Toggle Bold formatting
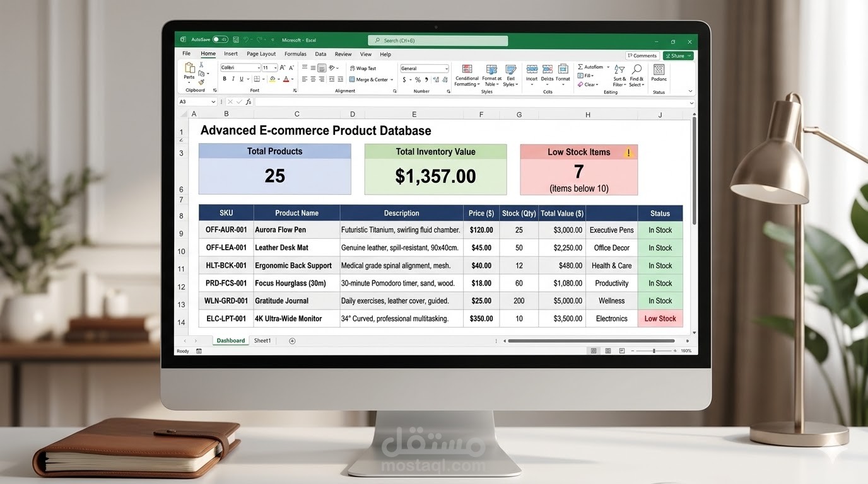The image size is (868, 484). tap(225, 79)
